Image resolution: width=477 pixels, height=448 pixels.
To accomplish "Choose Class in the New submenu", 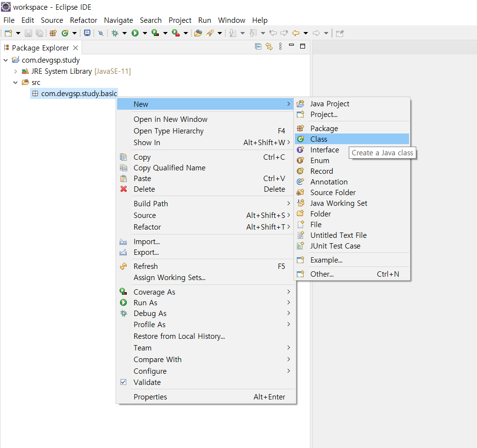I will pos(352,139).
